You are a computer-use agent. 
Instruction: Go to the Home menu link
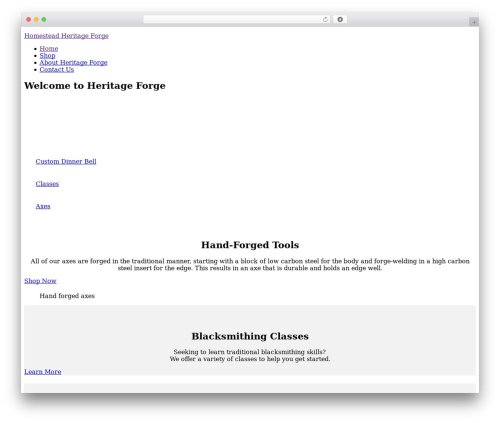(49, 49)
